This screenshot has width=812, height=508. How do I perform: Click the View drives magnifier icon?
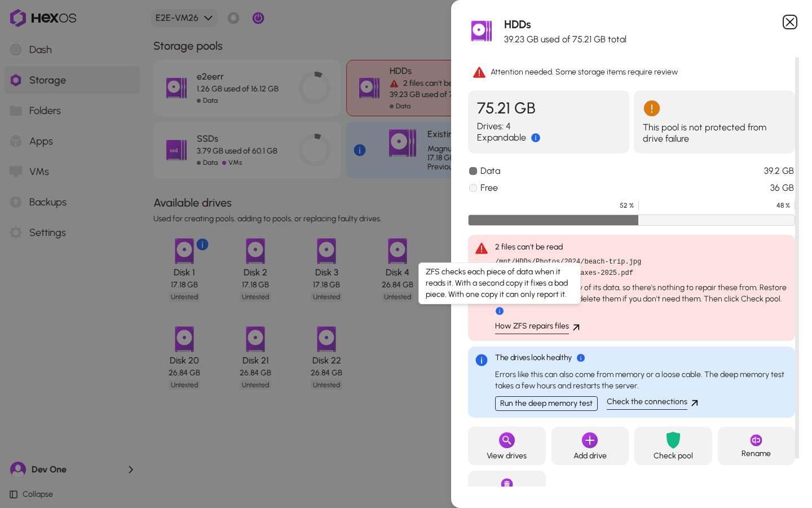(x=506, y=440)
